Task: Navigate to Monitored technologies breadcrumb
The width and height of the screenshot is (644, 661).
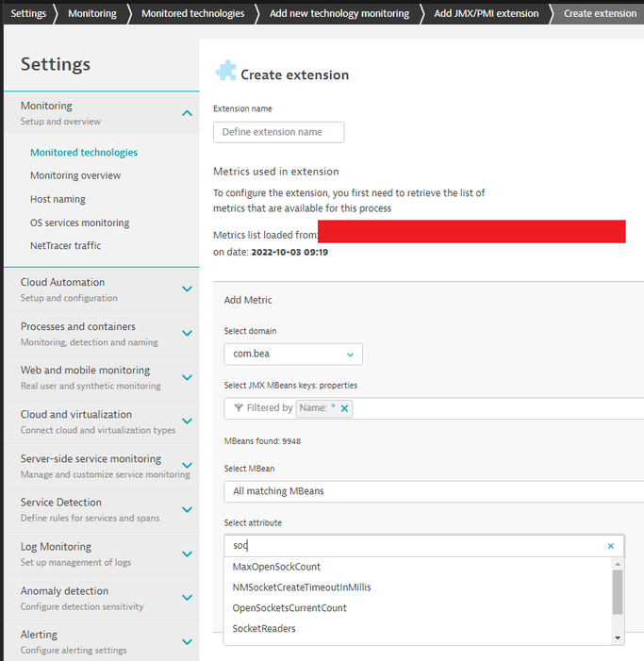Action: [192, 13]
